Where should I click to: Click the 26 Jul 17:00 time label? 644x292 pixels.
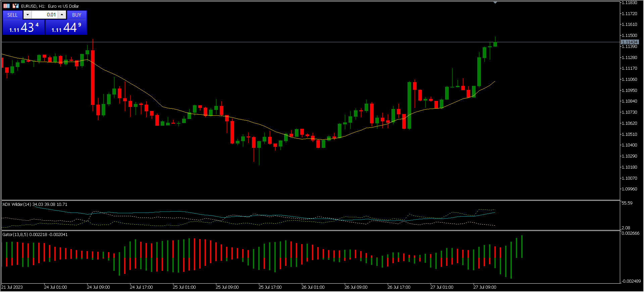pyautogui.click(x=399, y=287)
